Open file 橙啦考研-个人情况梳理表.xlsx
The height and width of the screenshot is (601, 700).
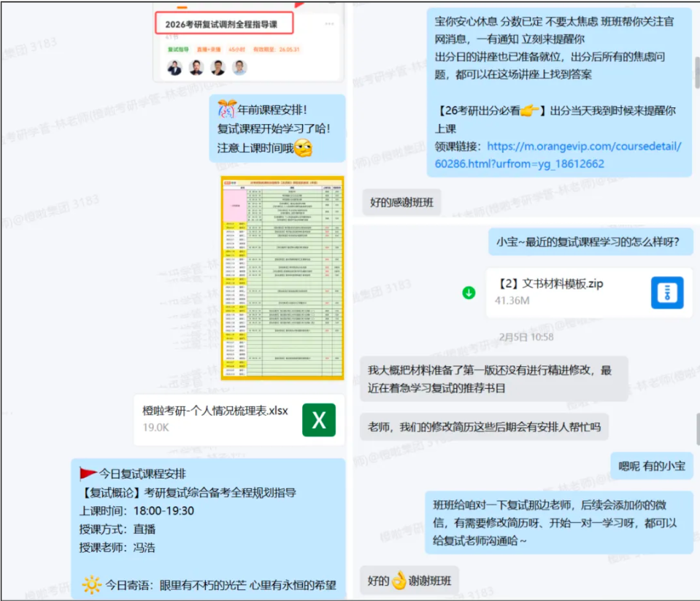coord(239,420)
